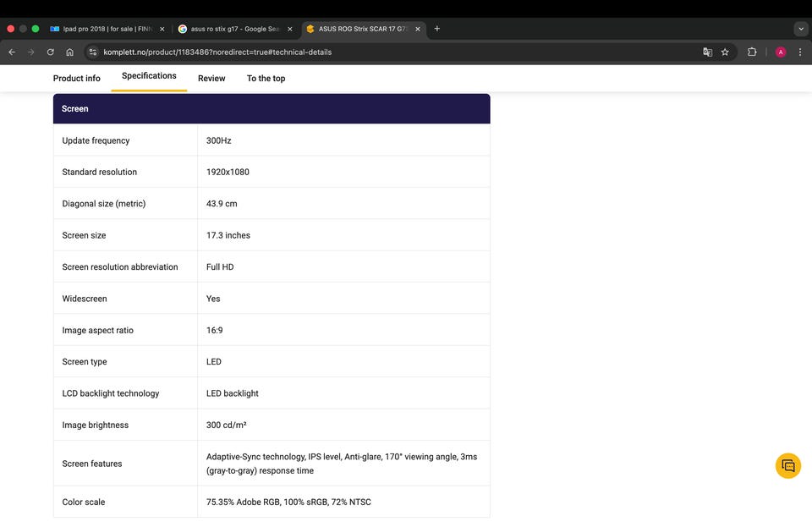
Task: Click the Screen resolution abbreviation label
Action: click(120, 266)
